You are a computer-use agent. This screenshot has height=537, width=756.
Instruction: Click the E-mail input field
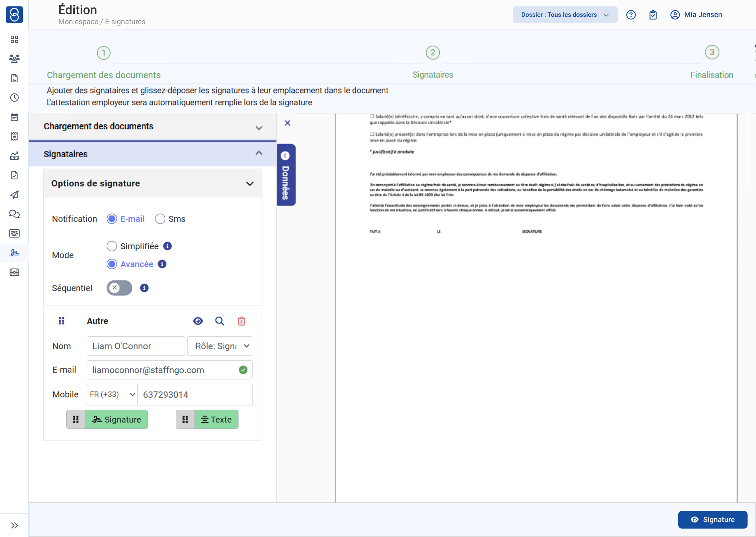coord(170,370)
